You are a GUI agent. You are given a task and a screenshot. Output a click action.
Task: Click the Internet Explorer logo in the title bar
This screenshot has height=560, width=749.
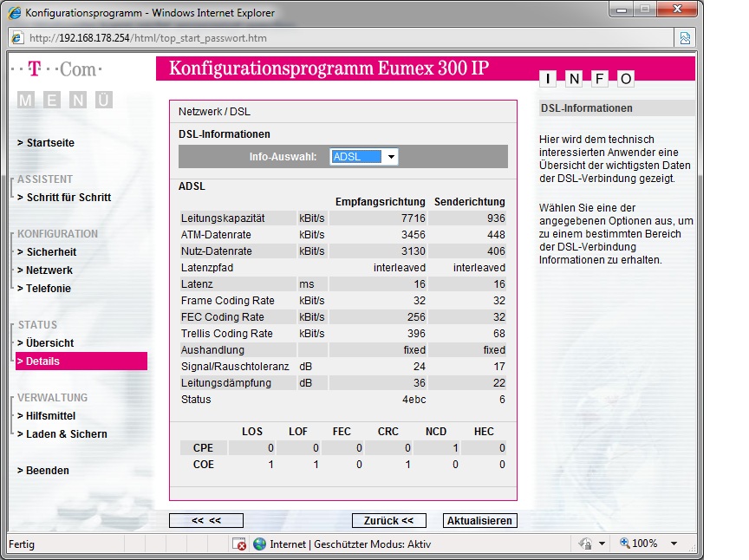click(15, 12)
